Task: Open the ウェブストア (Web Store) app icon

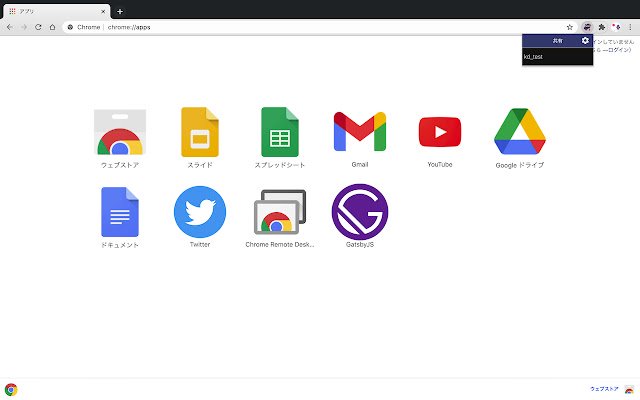Action: coord(120,133)
